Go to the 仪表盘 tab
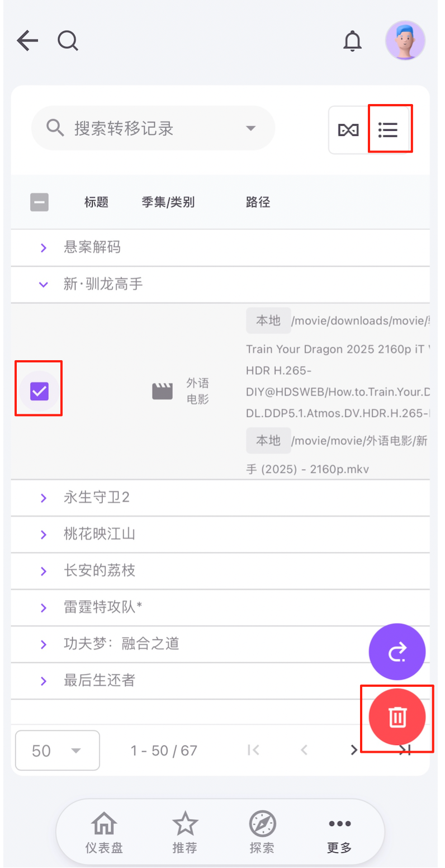This screenshot has width=445, height=868. [104, 832]
